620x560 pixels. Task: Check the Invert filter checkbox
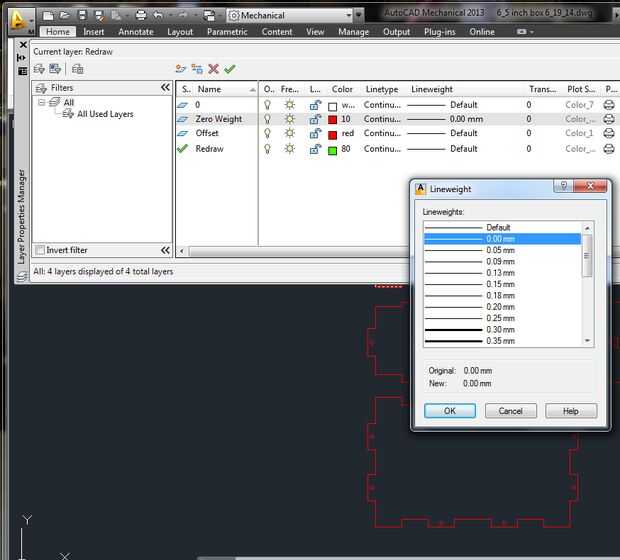pyautogui.click(x=40, y=250)
